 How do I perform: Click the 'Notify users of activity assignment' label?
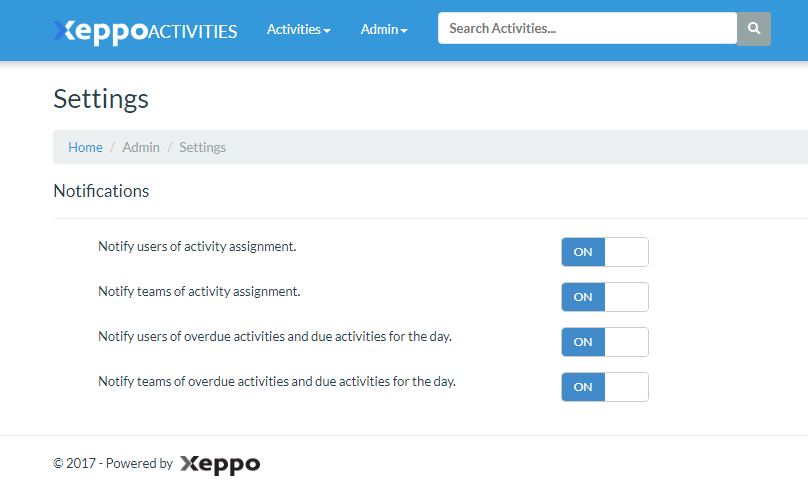pyautogui.click(x=197, y=246)
